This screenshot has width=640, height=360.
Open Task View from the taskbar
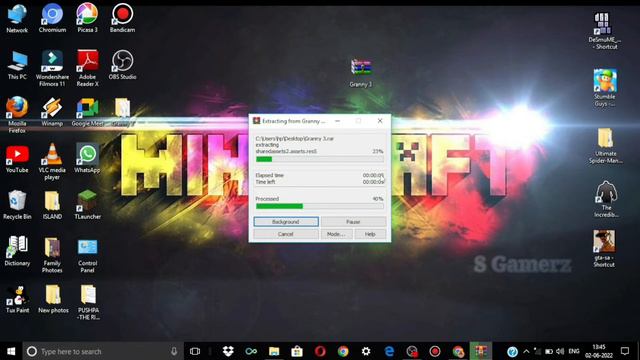[195, 351]
